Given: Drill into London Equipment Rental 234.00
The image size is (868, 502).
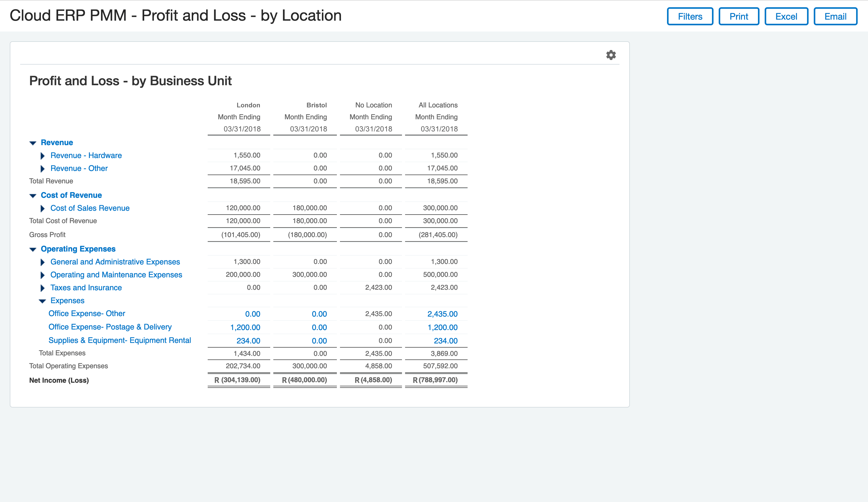Looking at the screenshot, I should pyautogui.click(x=248, y=341).
